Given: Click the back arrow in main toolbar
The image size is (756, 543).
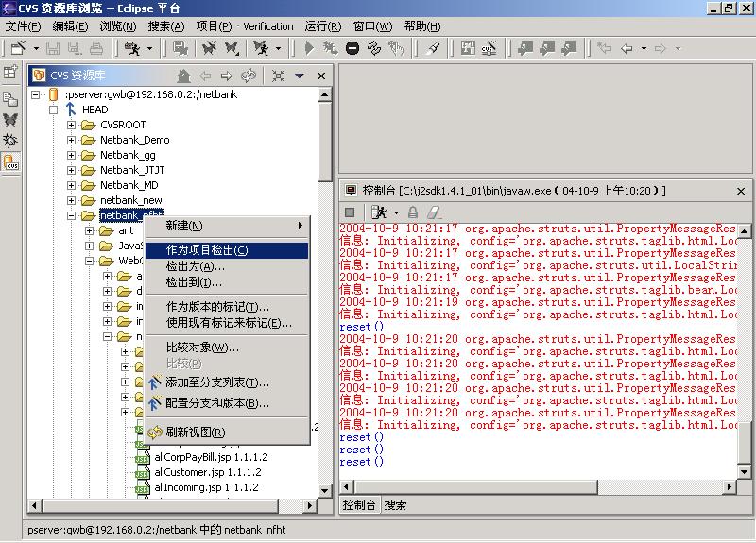Looking at the screenshot, I should click(x=627, y=48).
